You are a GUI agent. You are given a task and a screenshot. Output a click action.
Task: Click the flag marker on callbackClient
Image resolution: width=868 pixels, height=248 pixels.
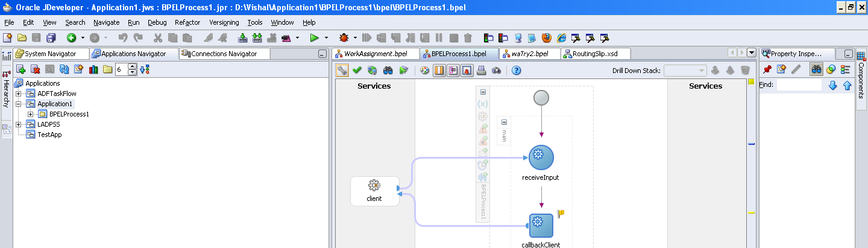pos(560,213)
